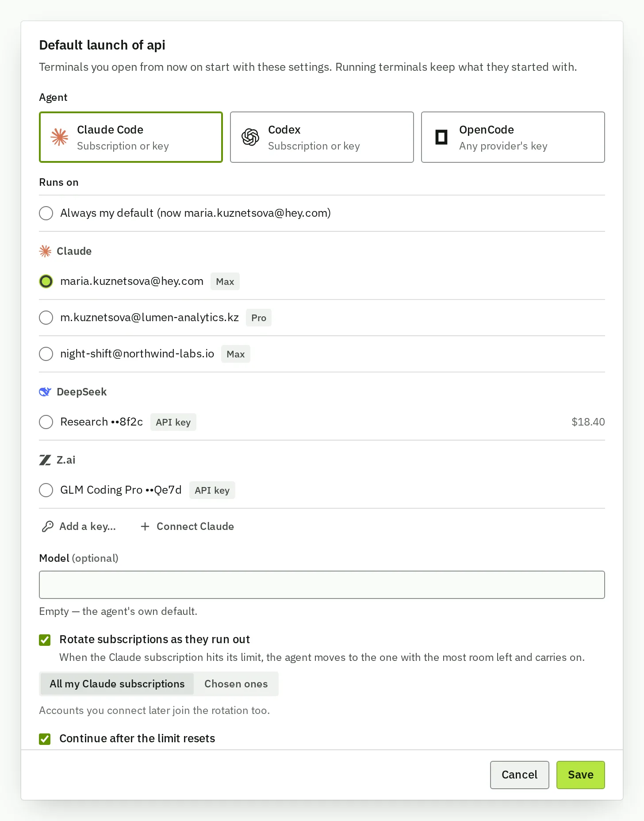Click the 'Empty — the agent's own default.' hint
644x821 pixels.
[118, 611]
